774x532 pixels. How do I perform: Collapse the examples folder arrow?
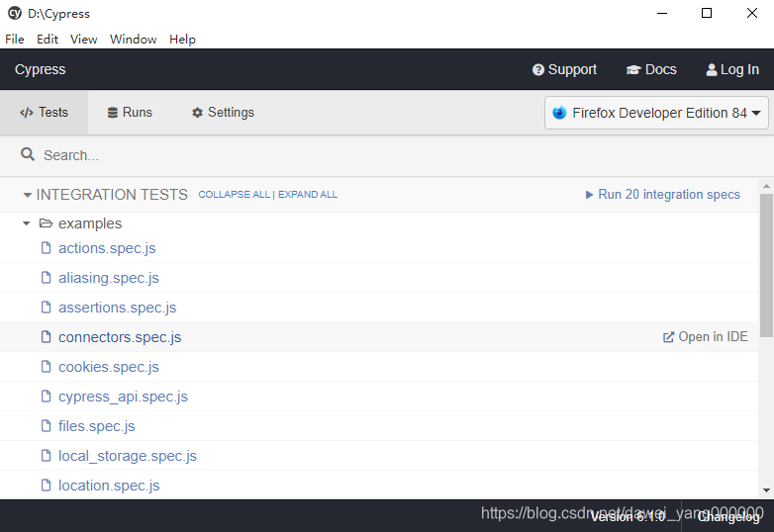[27, 223]
